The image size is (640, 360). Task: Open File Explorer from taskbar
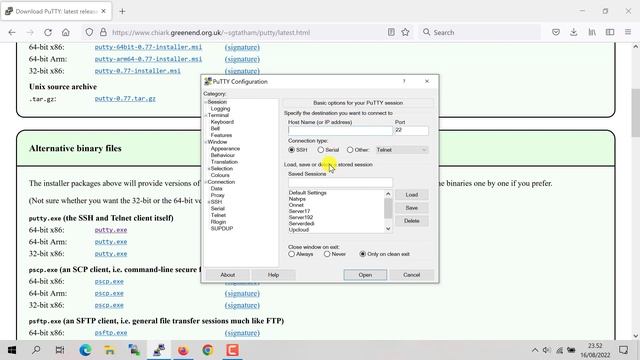[x=109, y=350]
